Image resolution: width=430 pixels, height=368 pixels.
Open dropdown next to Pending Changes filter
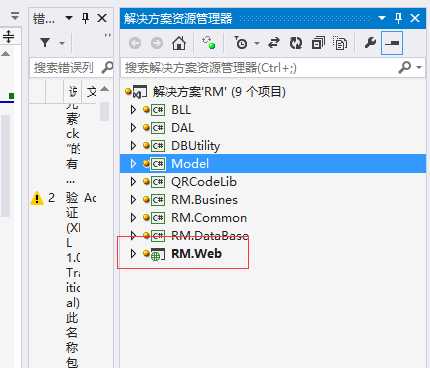(257, 43)
